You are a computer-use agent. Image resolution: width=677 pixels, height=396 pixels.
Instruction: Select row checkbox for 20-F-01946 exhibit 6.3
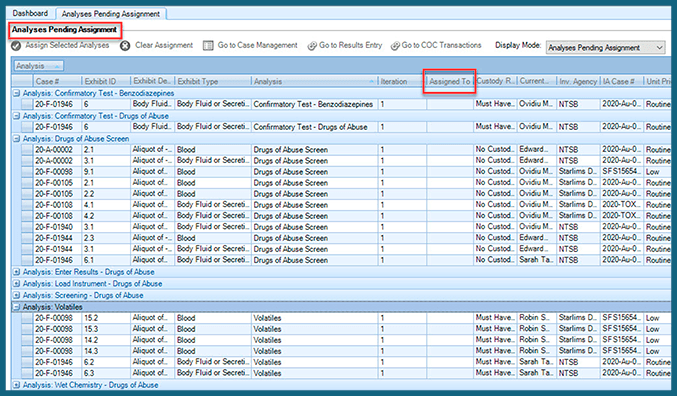click(x=27, y=373)
